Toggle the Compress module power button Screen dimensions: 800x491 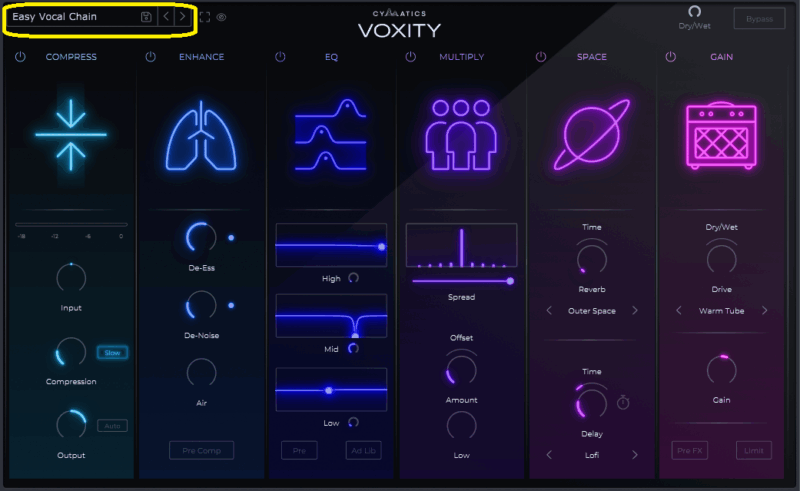click(20, 57)
